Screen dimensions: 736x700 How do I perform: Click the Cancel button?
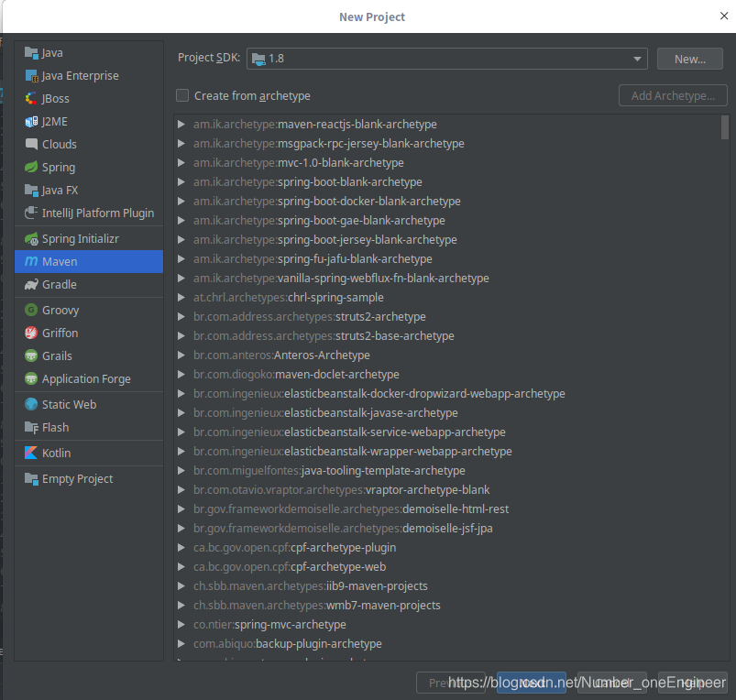click(x=612, y=683)
